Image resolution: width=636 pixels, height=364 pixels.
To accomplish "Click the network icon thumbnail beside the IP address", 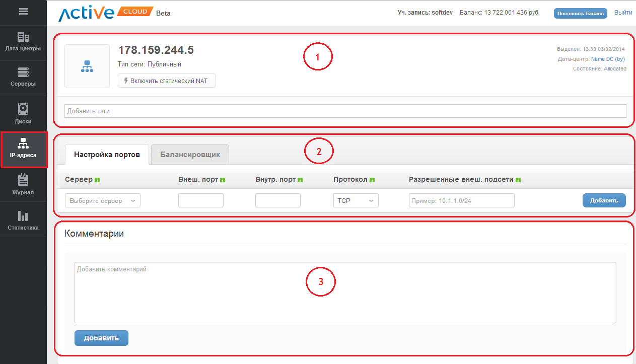I will pyautogui.click(x=87, y=66).
